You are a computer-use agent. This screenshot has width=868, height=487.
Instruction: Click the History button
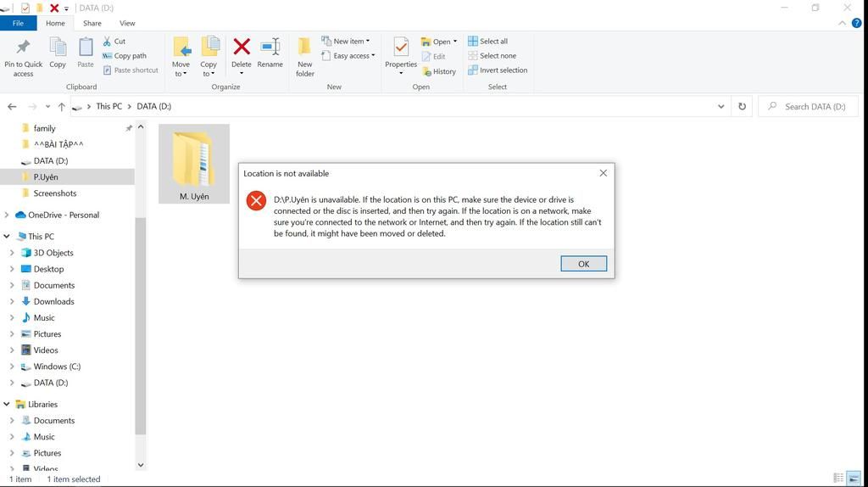coord(439,71)
